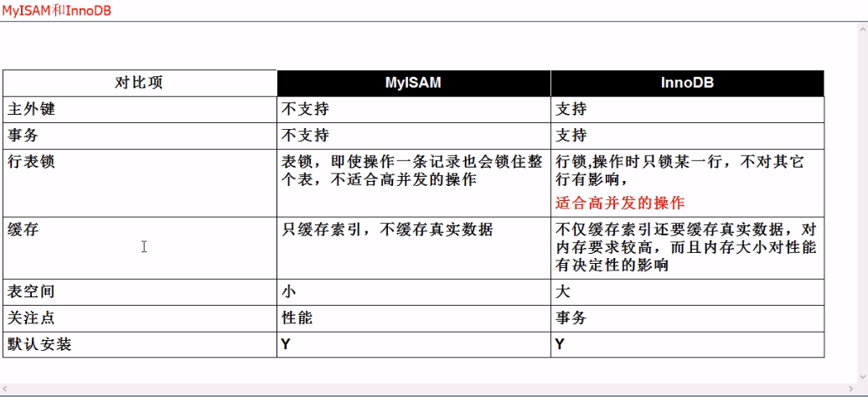Click the InnoDB '行锁,操作时只锁某一行' cell text
The image size is (868, 397).
click(x=679, y=171)
